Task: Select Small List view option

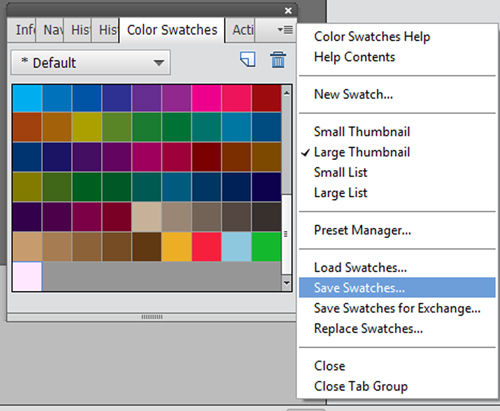Action: tap(341, 172)
